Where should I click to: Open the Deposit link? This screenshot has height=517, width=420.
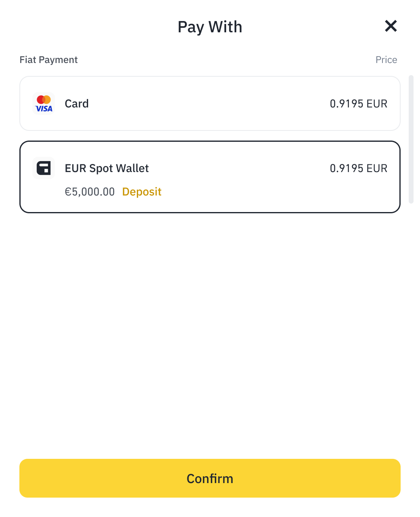[x=142, y=192]
